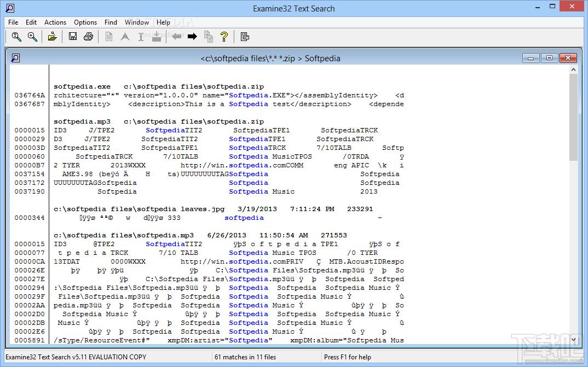Image resolution: width=588 pixels, height=367 pixels.
Task: Click softpedia.mp3 6/26/2013 file heading
Action: [x=200, y=235]
